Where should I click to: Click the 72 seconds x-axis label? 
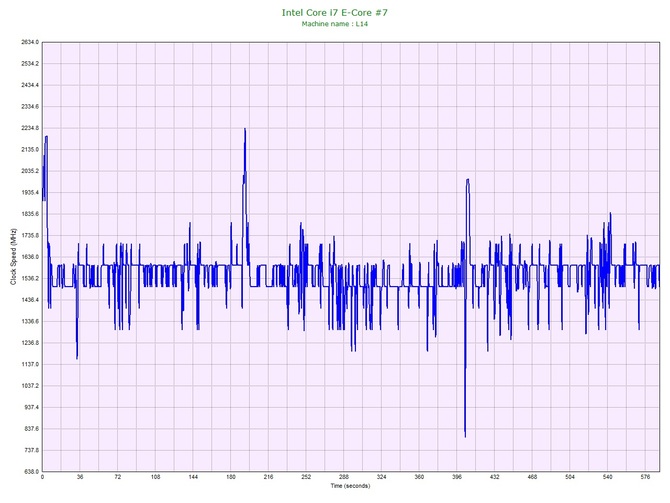click(118, 477)
